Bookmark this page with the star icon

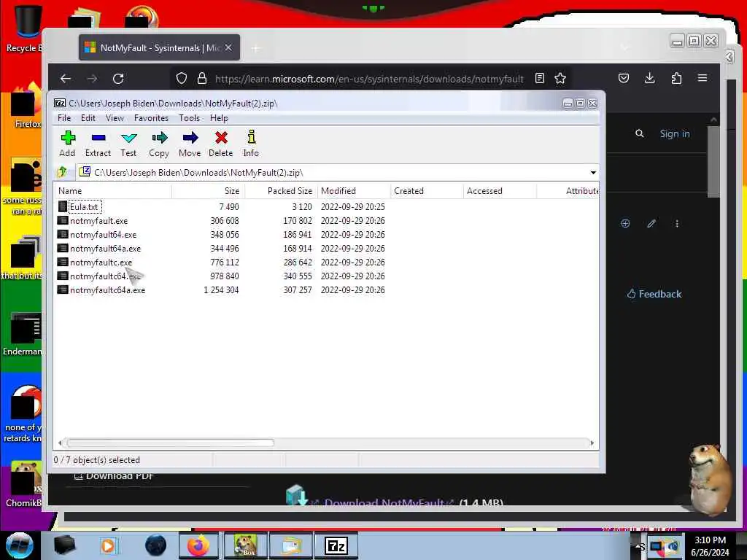(560, 79)
